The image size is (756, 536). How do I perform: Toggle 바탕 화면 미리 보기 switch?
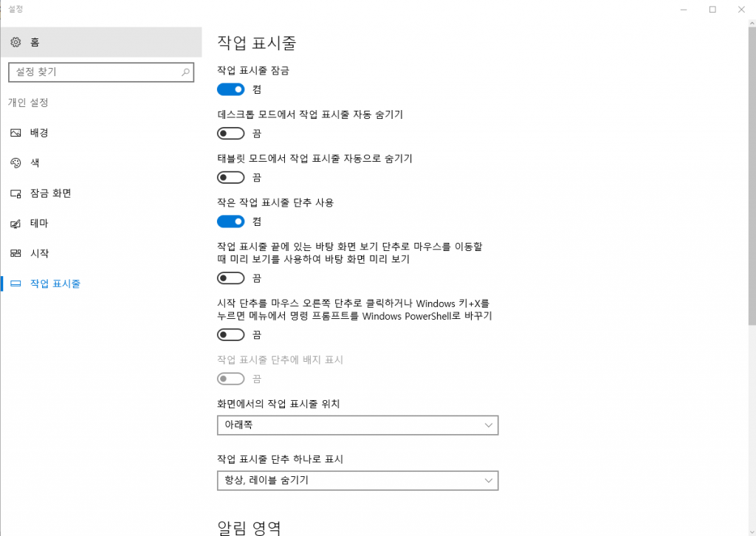(x=230, y=278)
